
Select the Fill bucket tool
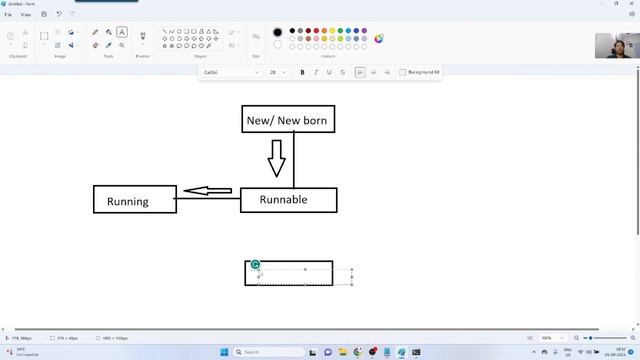[x=109, y=32]
